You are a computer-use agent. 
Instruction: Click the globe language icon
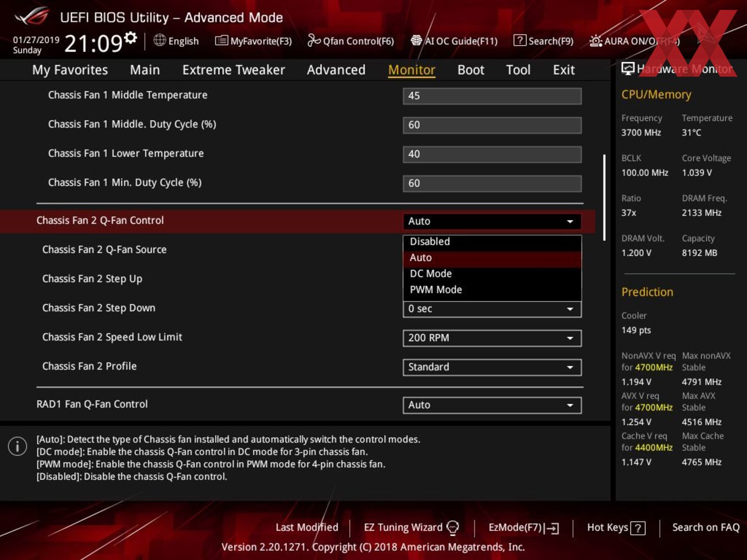(159, 40)
